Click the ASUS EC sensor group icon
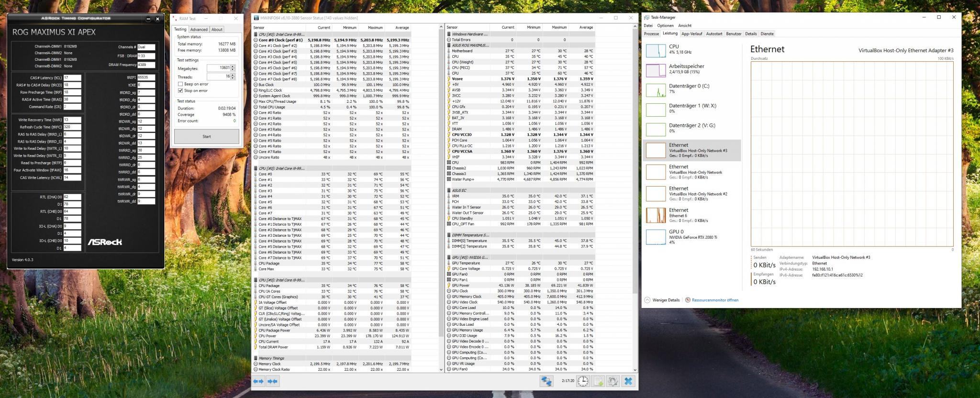Image resolution: width=980 pixels, height=398 pixels. pos(449,190)
